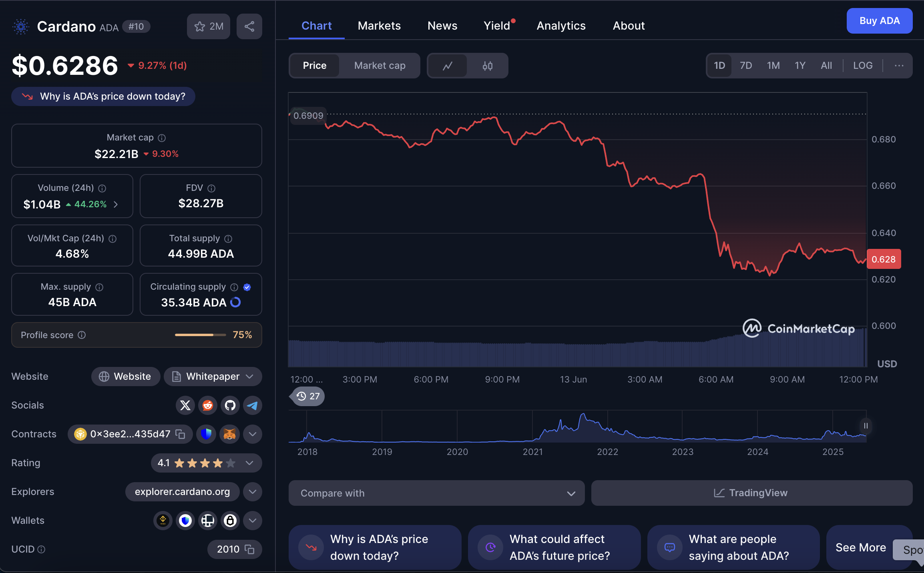Set chart range to 7D
Viewport: 924px width, 573px height.
coord(746,66)
